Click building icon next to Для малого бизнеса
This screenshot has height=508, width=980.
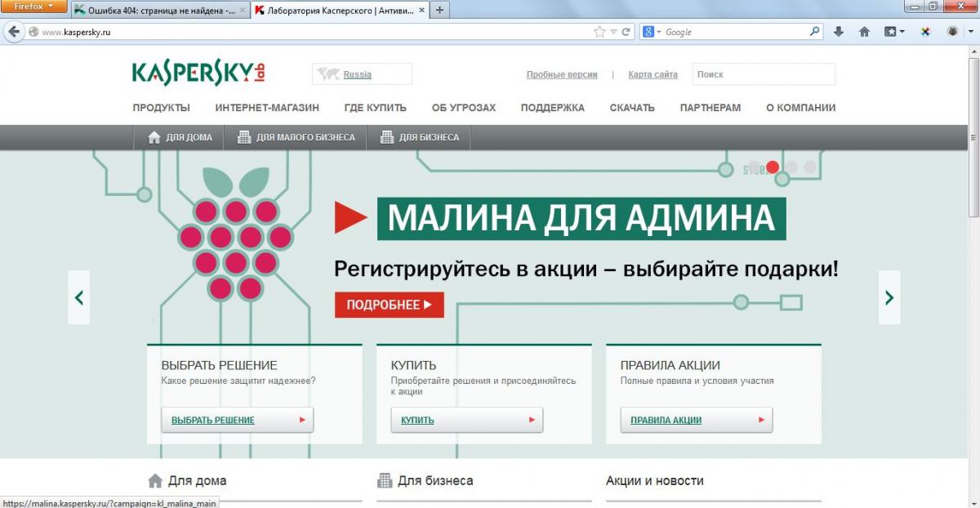(243, 137)
